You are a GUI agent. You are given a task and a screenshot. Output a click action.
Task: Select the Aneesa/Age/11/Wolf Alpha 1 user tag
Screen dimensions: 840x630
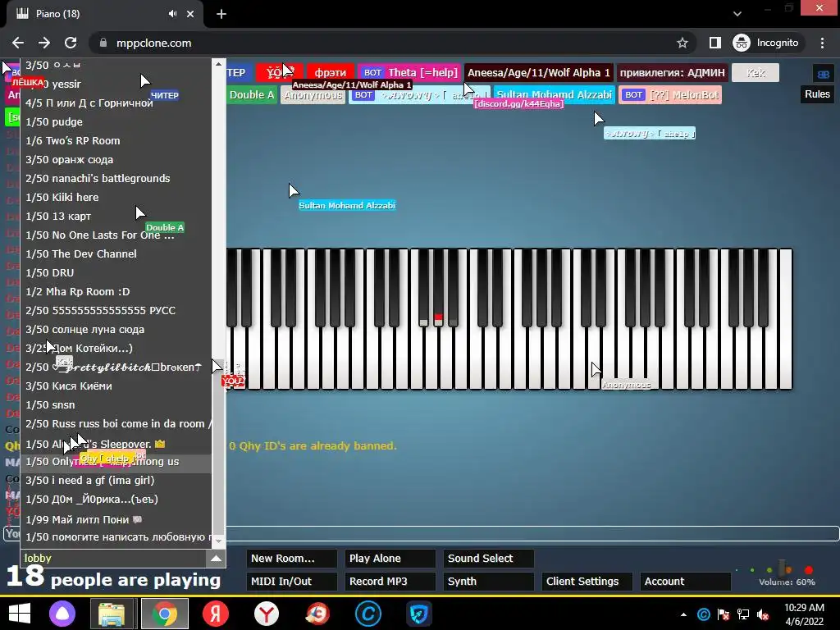coord(538,73)
